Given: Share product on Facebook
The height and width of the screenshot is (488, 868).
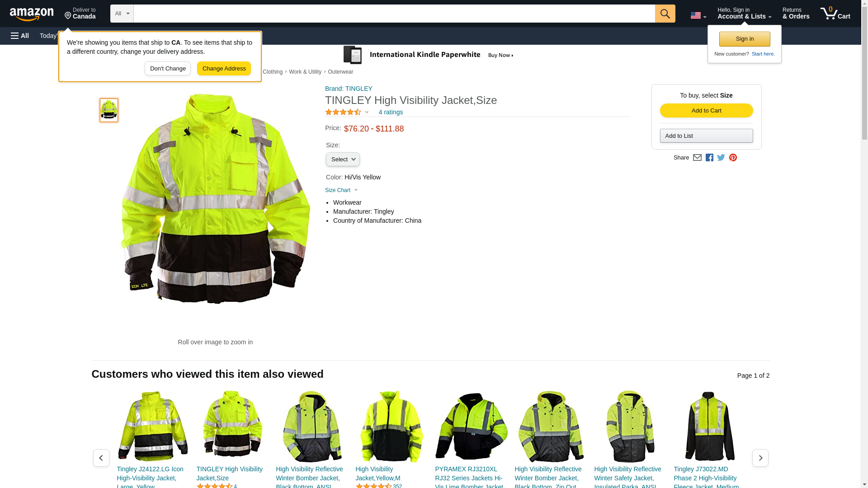Looking at the screenshot, I should coord(709,158).
